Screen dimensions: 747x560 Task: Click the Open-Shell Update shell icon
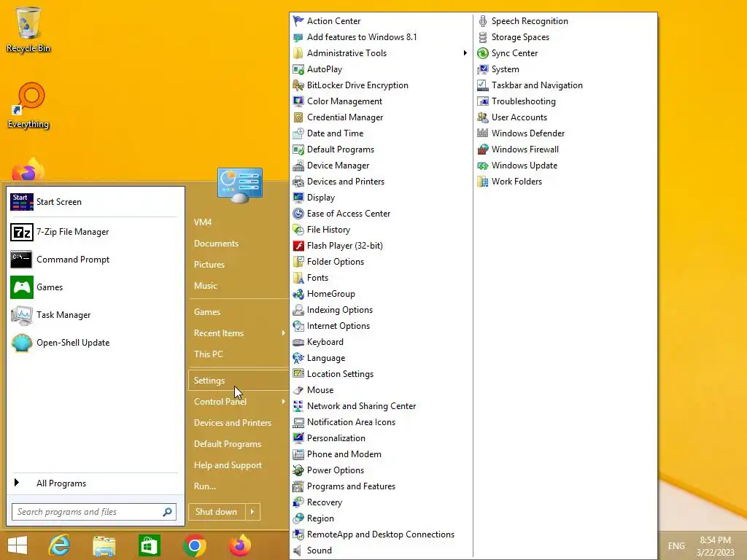pyautogui.click(x=22, y=343)
